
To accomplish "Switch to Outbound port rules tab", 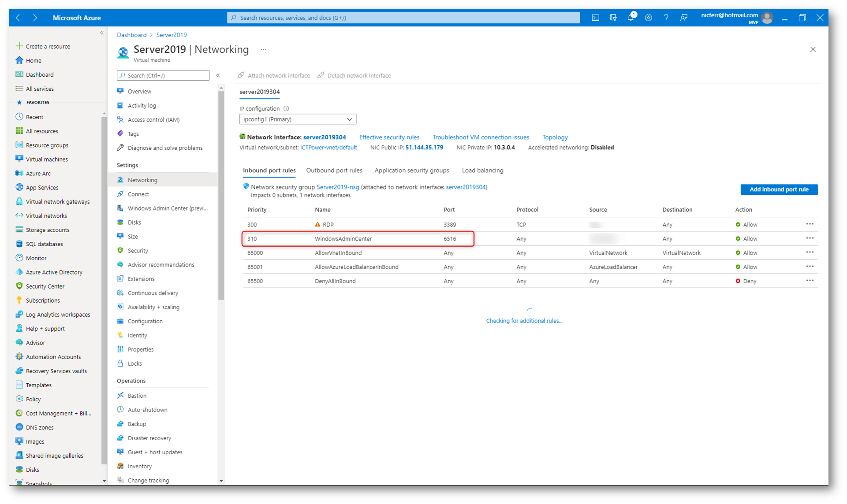I will (x=334, y=170).
